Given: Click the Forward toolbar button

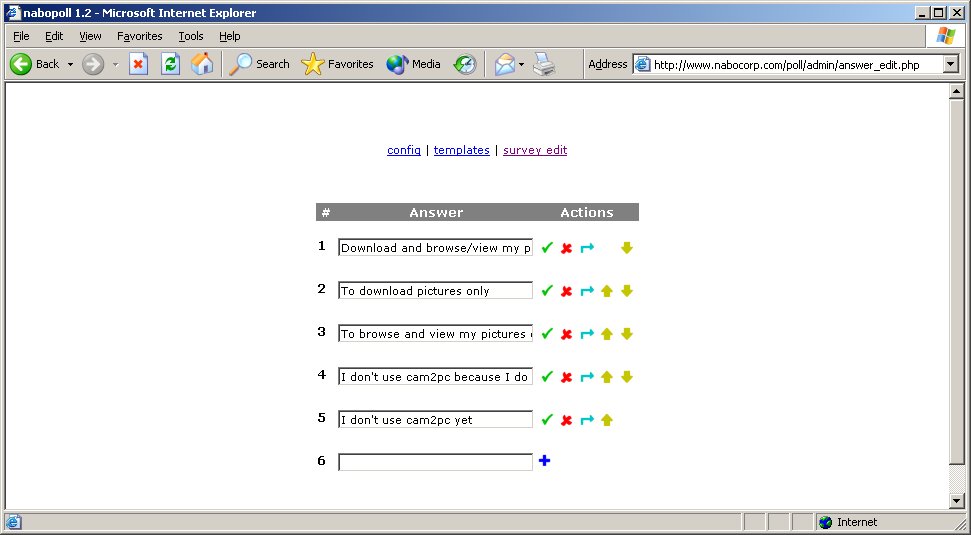Looking at the screenshot, I should click(93, 64).
